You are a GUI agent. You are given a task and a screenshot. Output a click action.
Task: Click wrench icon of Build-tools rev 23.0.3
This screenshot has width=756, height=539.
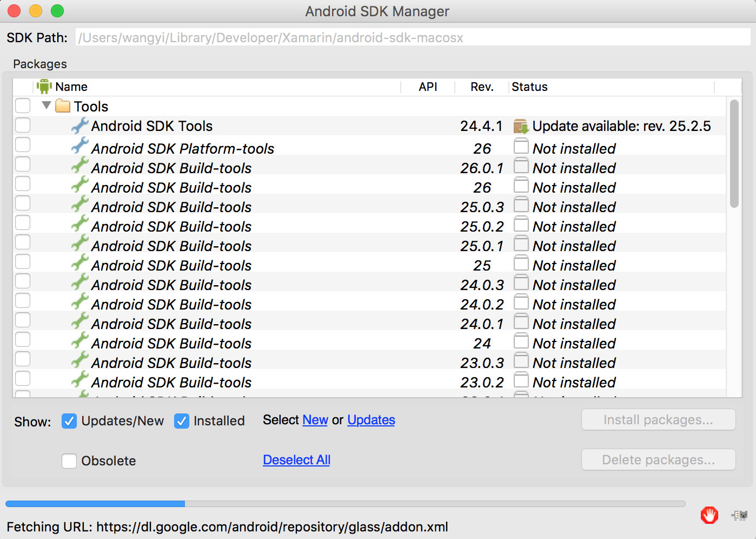point(80,359)
